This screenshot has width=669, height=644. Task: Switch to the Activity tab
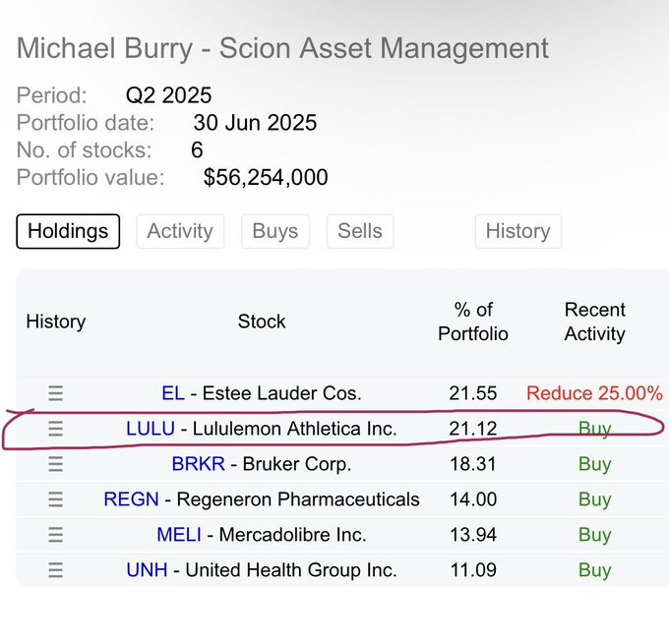click(180, 231)
